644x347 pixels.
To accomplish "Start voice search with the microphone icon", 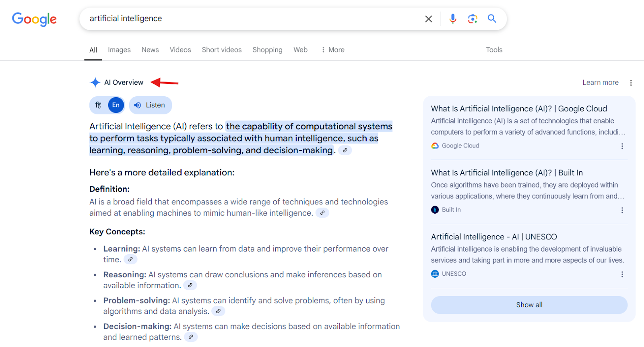I will point(453,19).
